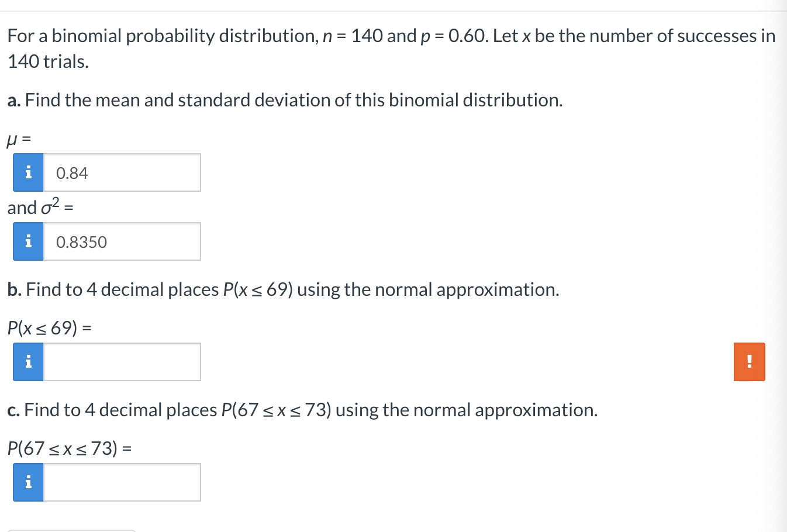Click the and σ² = label
The height and width of the screenshot is (532, 787).
click(x=41, y=206)
